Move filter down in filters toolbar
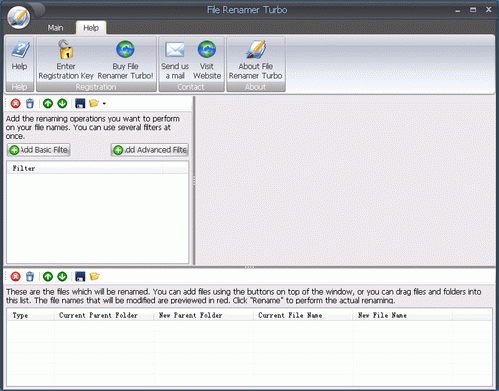 [62, 104]
